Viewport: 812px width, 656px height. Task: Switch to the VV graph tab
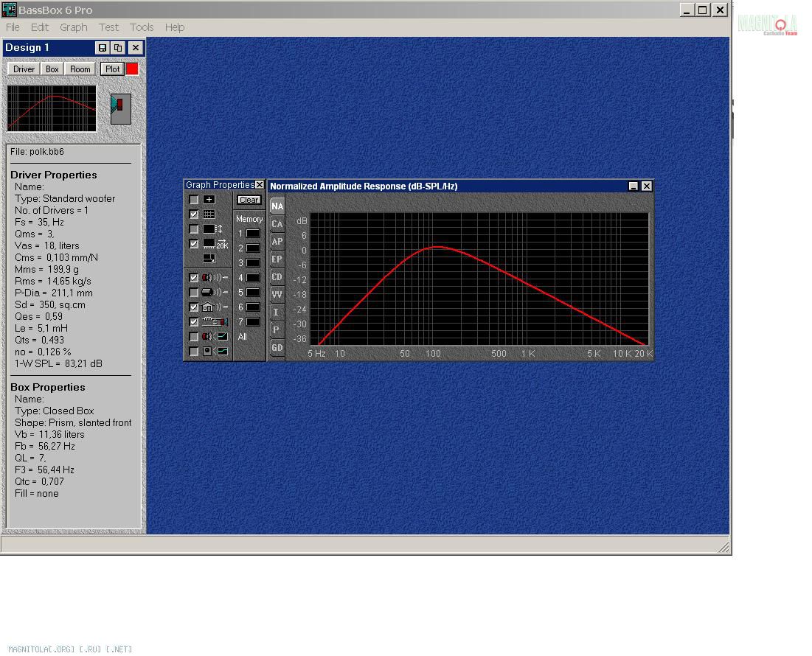(277, 294)
